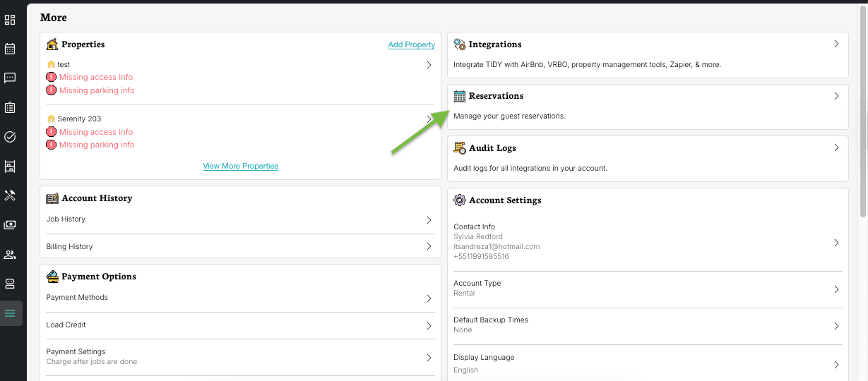The height and width of the screenshot is (381, 868).
Task: Select the Load Credit row label
Action: (x=66, y=325)
